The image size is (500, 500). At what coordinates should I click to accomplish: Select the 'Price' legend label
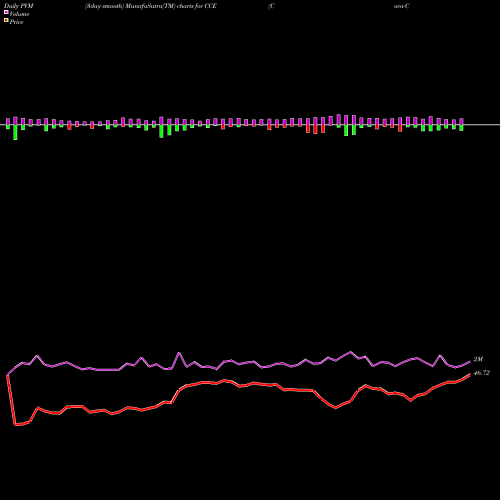pyautogui.click(x=16, y=22)
